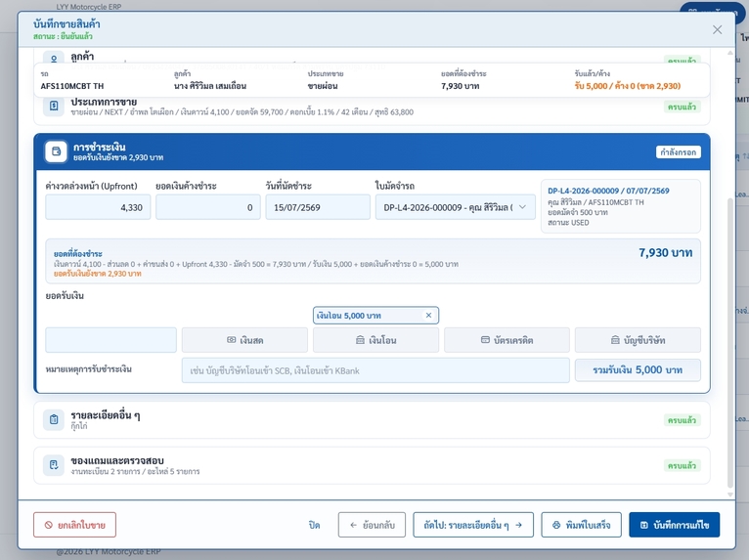Click the บันทึกการแก้ไข save button
749x560 pixels.
click(x=675, y=525)
